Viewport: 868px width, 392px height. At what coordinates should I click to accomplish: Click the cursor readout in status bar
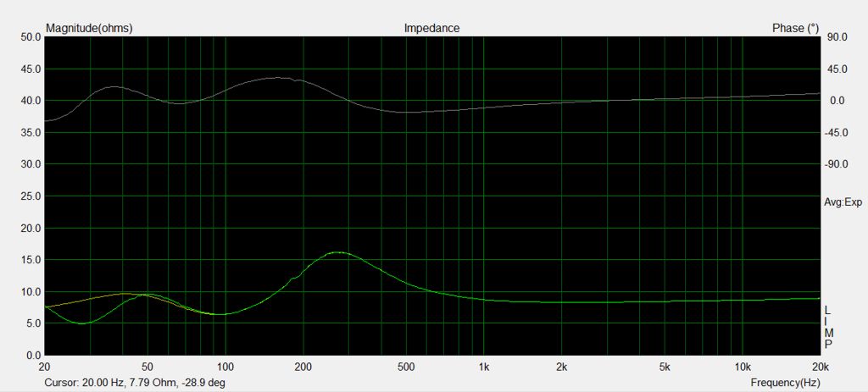point(135,383)
